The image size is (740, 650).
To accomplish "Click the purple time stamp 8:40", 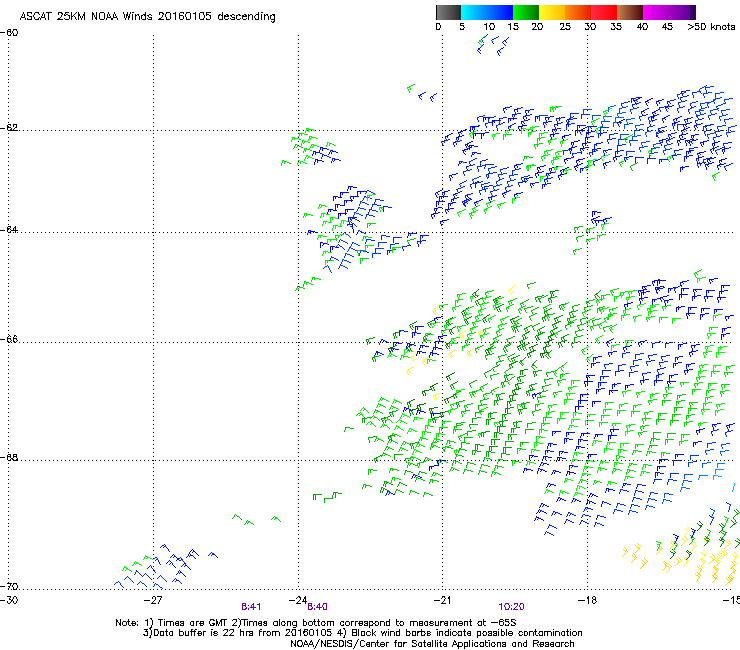I will tap(317, 607).
